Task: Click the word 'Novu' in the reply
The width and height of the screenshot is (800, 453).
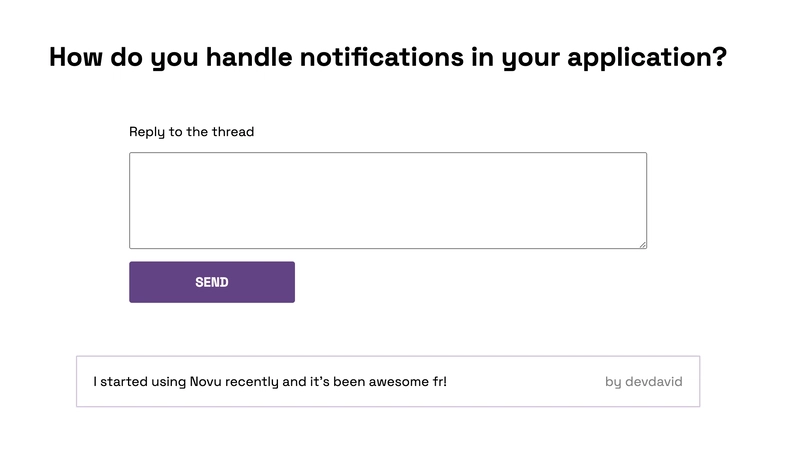Action: pos(206,382)
